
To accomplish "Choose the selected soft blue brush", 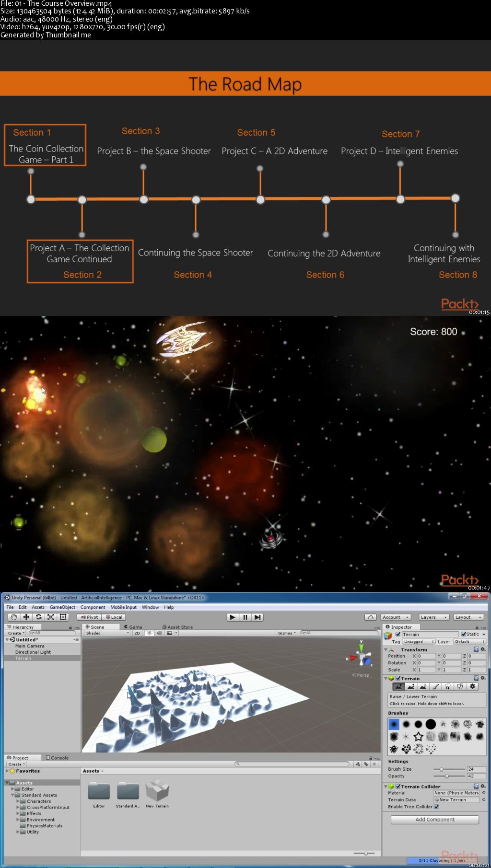I will pos(394,724).
